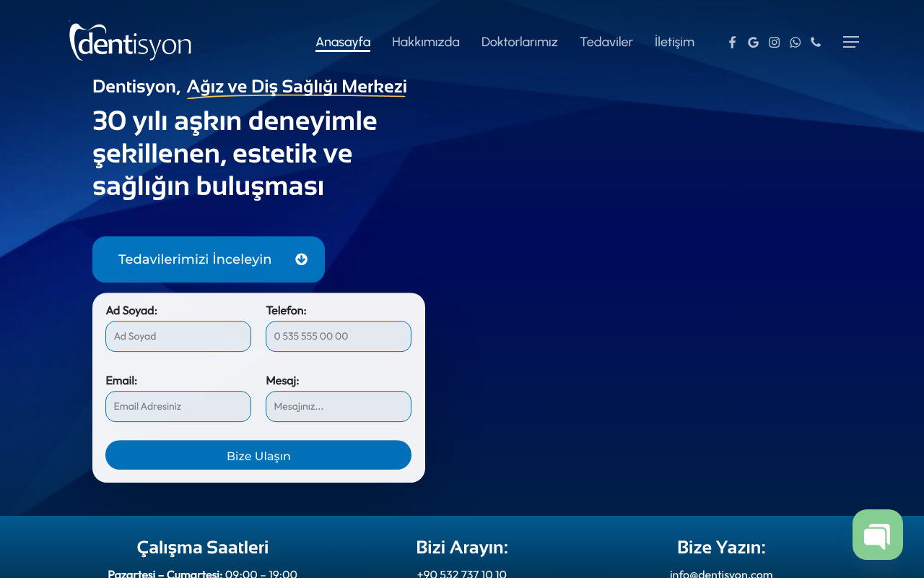Viewport: 924px width, 578px height.
Task: Open Doktorlarımız menu item
Action: click(520, 42)
